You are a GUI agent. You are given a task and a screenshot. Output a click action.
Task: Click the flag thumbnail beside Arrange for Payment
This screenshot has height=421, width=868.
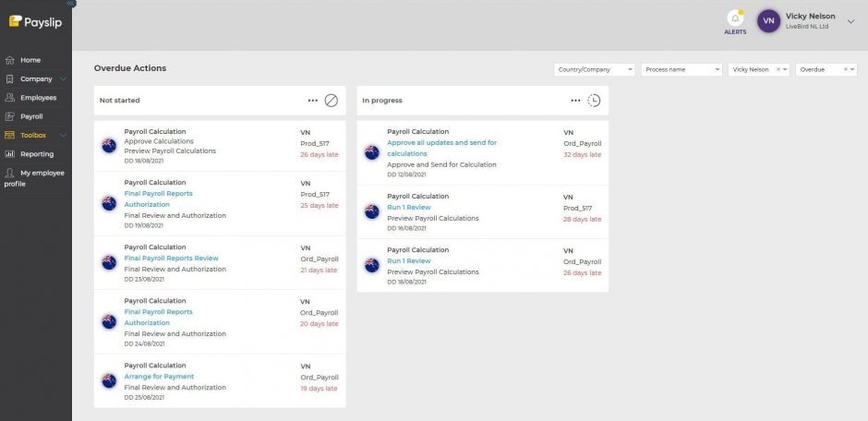pos(109,380)
